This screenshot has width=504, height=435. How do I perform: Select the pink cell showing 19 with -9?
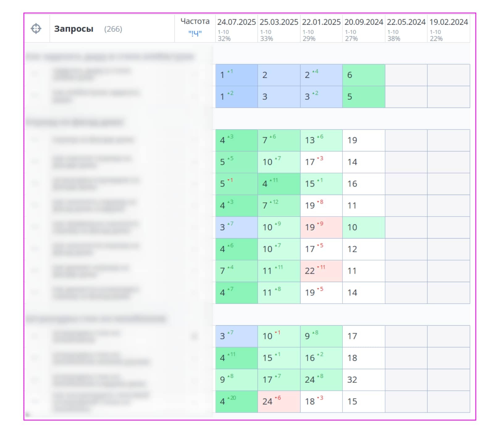tap(321, 227)
